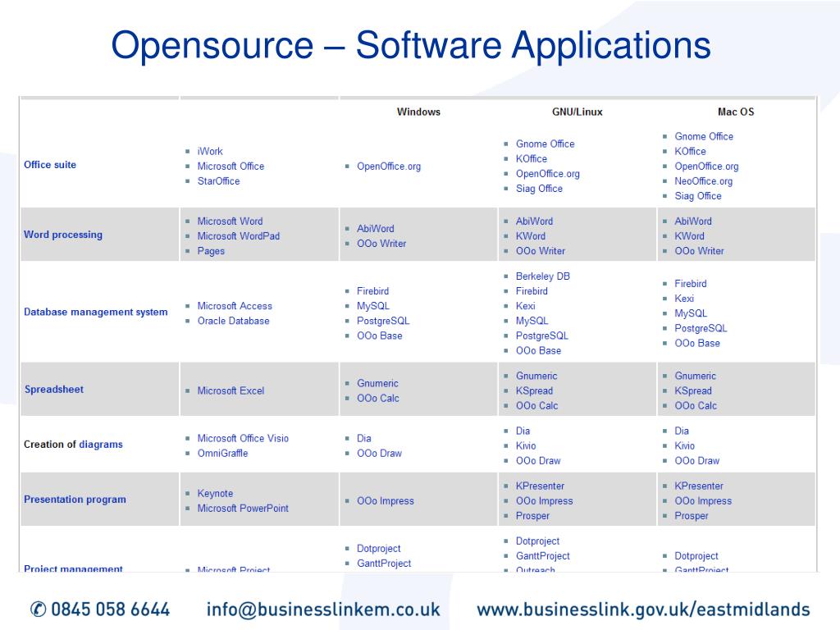
Task: Click the Mac OS column header
Action: click(736, 112)
